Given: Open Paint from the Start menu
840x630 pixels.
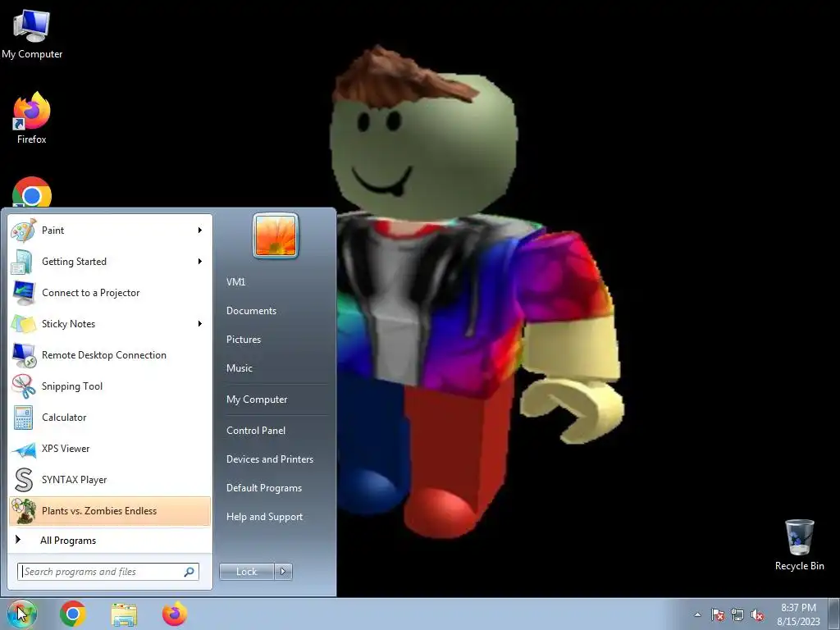Looking at the screenshot, I should 109,231.
